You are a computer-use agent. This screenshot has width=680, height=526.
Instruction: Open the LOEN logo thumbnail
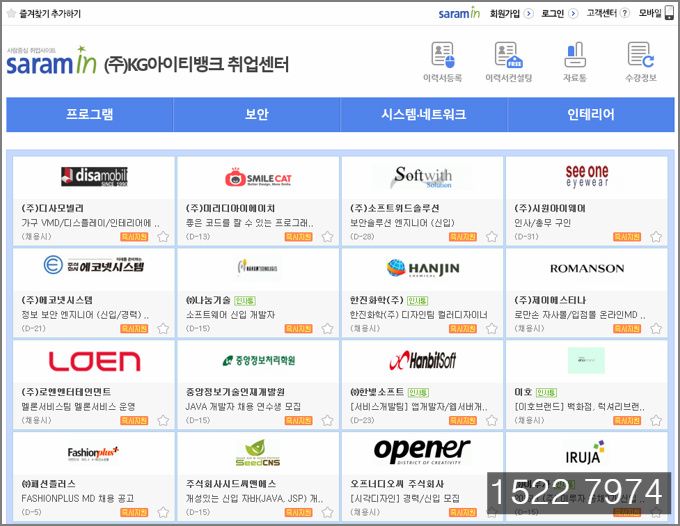pos(94,361)
